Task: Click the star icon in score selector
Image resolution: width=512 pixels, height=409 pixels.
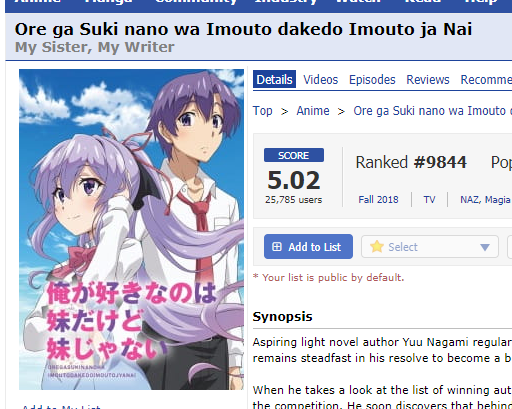Action: pos(377,247)
